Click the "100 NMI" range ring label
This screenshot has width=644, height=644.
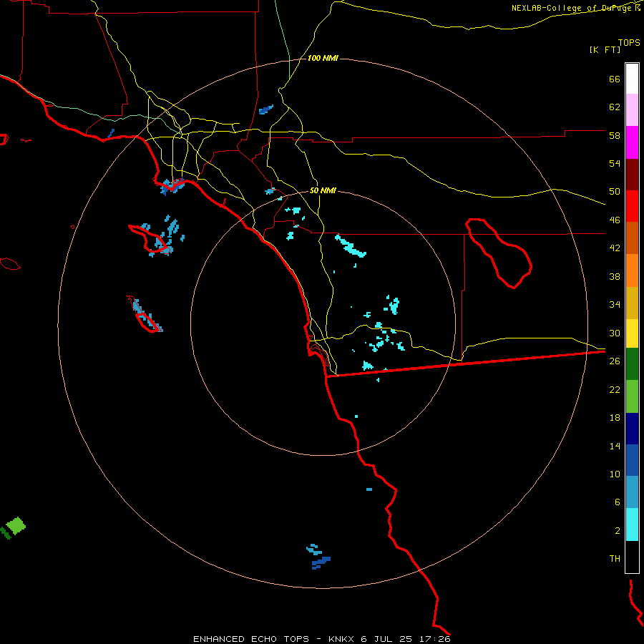(323, 59)
